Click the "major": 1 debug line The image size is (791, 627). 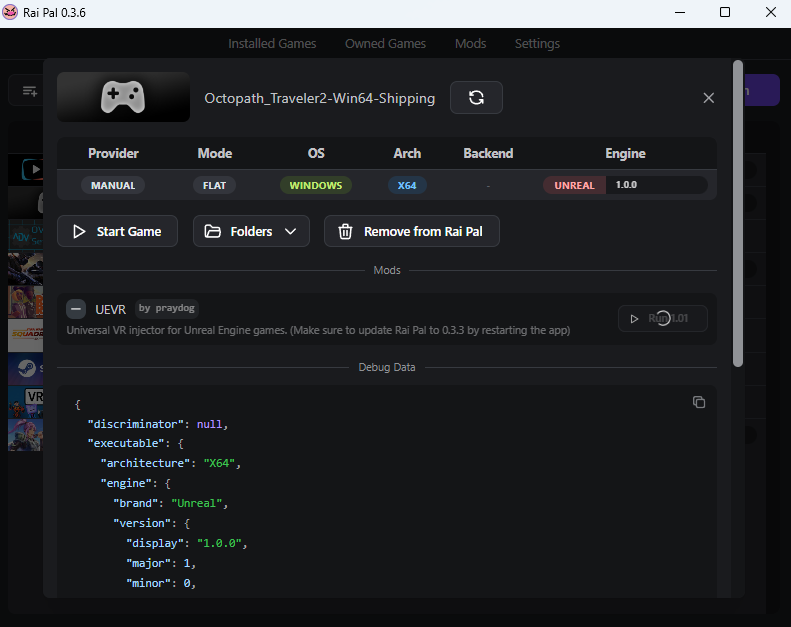coord(161,563)
